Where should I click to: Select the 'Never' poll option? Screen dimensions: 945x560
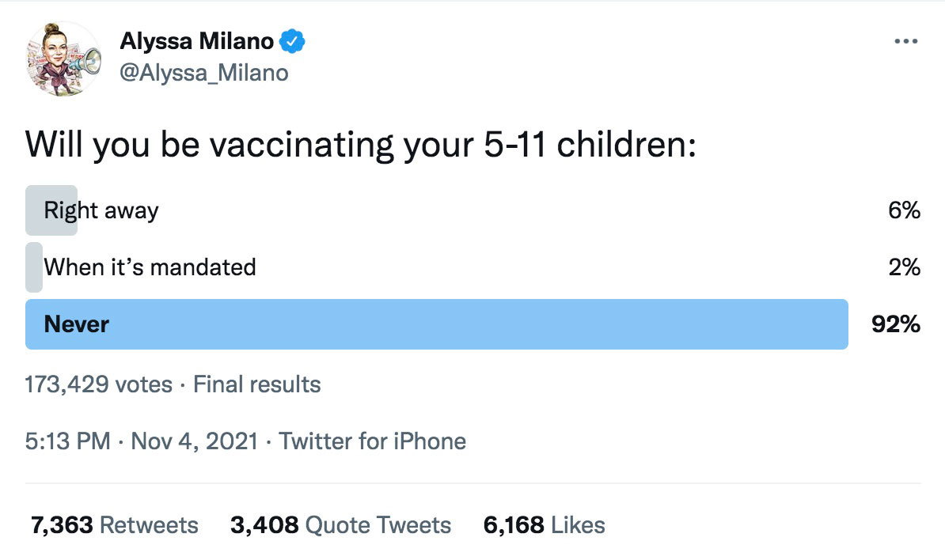[317, 324]
